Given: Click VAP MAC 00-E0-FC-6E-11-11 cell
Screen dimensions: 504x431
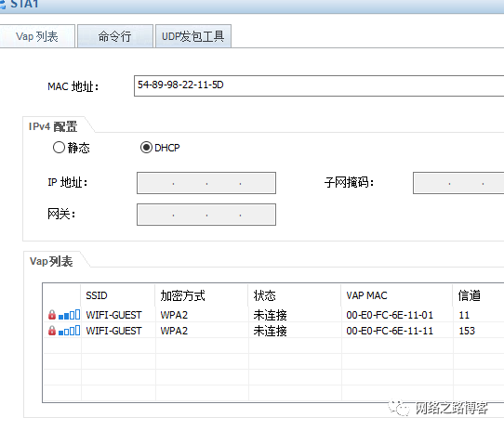Looking at the screenshot, I should click(x=390, y=331).
